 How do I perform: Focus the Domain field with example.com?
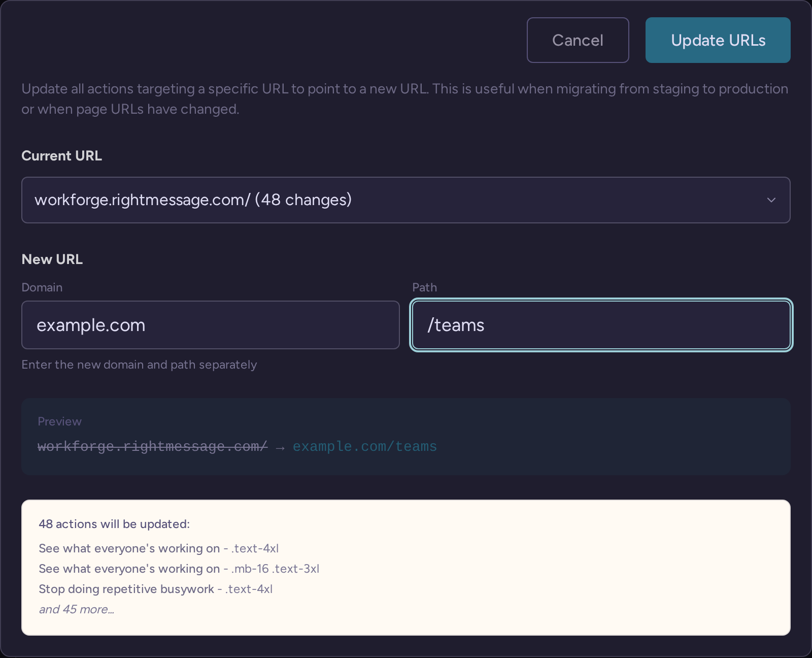tap(211, 325)
